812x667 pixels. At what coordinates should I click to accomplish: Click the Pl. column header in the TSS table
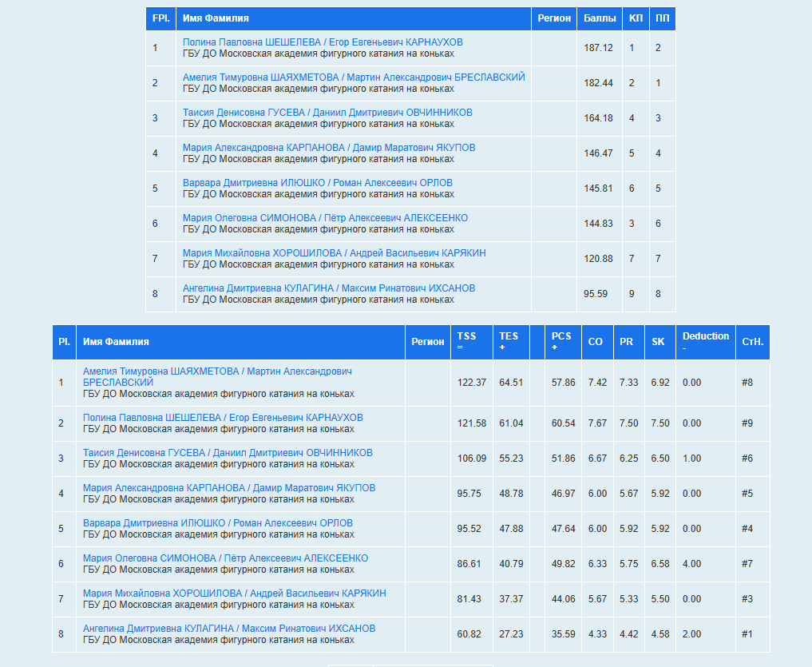pyautogui.click(x=64, y=342)
